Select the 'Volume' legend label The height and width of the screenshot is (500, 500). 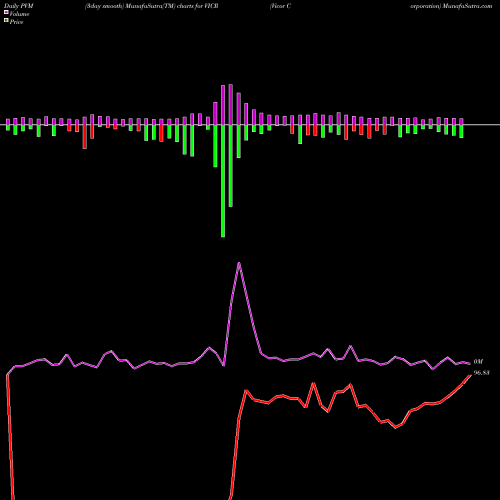19,14
